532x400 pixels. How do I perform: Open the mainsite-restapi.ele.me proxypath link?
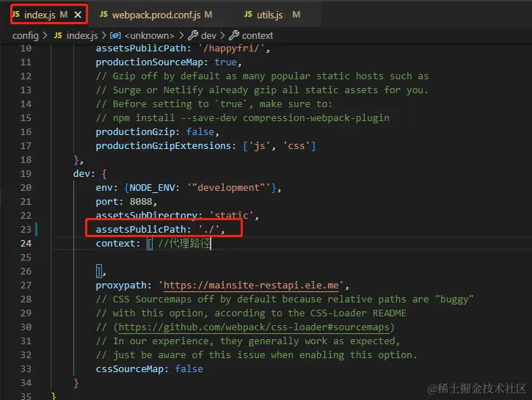click(251, 286)
